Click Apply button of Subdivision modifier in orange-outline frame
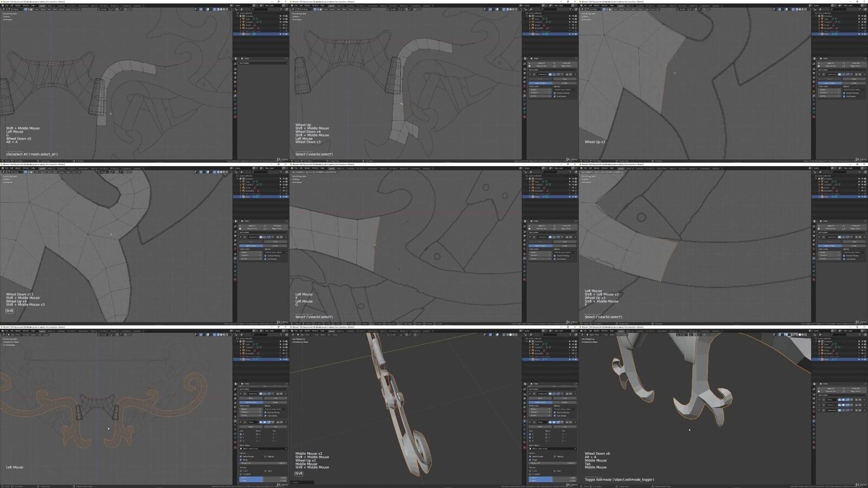The image size is (868, 488). coord(251,398)
